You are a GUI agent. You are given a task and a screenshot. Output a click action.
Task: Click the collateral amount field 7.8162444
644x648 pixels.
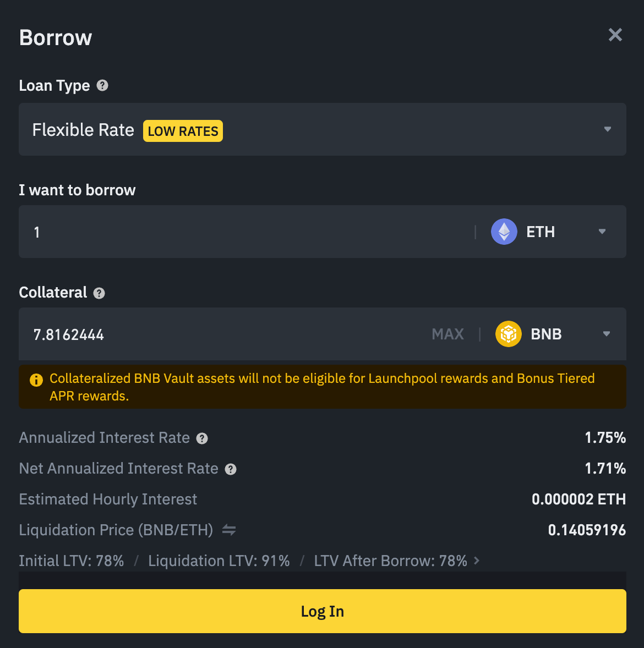click(220, 334)
